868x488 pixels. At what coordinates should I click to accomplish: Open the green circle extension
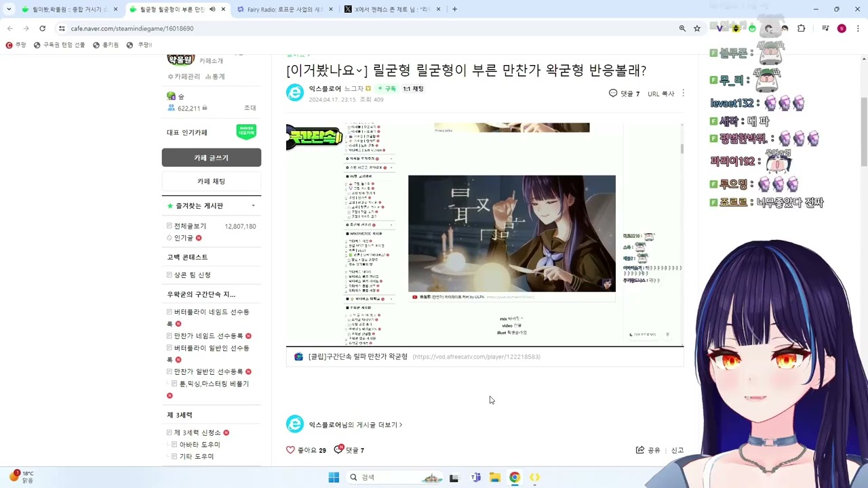click(x=752, y=28)
